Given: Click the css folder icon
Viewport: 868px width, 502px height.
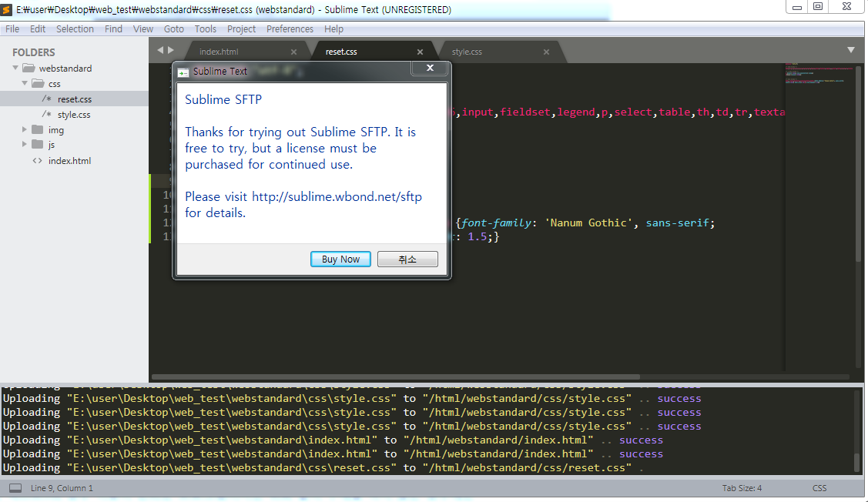Looking at the screenshot, I should pos(39,84).
